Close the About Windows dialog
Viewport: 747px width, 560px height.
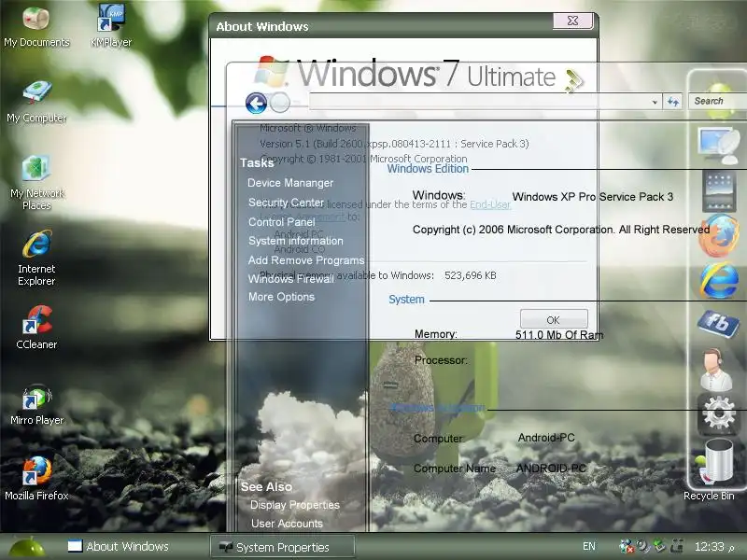572,21
